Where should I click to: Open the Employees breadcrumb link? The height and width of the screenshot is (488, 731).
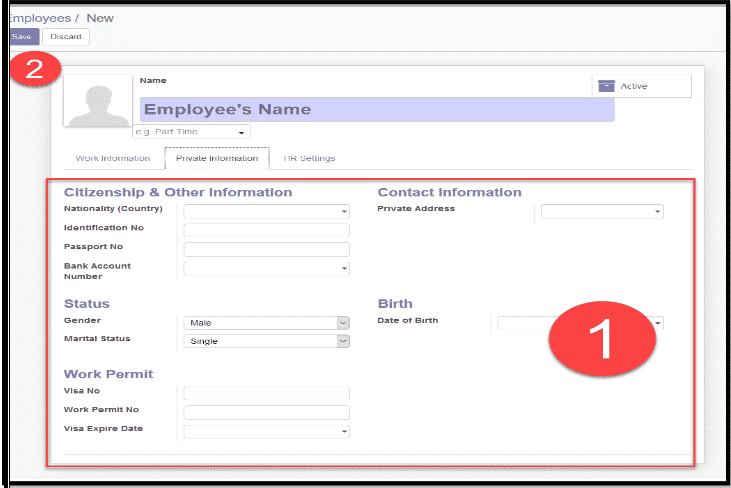(x=40, y=18)
